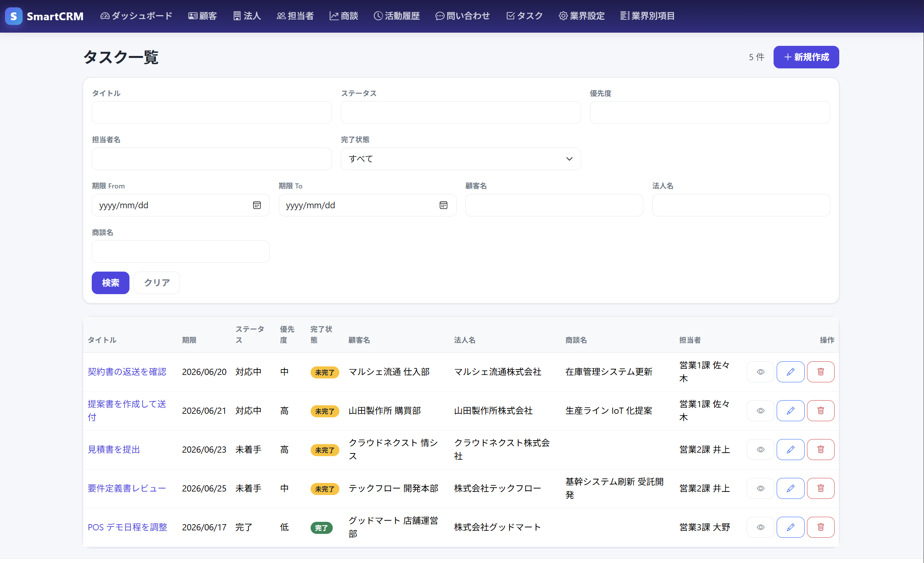Click the 5 件 result count
Screen dimensions: 924x563
(x=756, y=57)
